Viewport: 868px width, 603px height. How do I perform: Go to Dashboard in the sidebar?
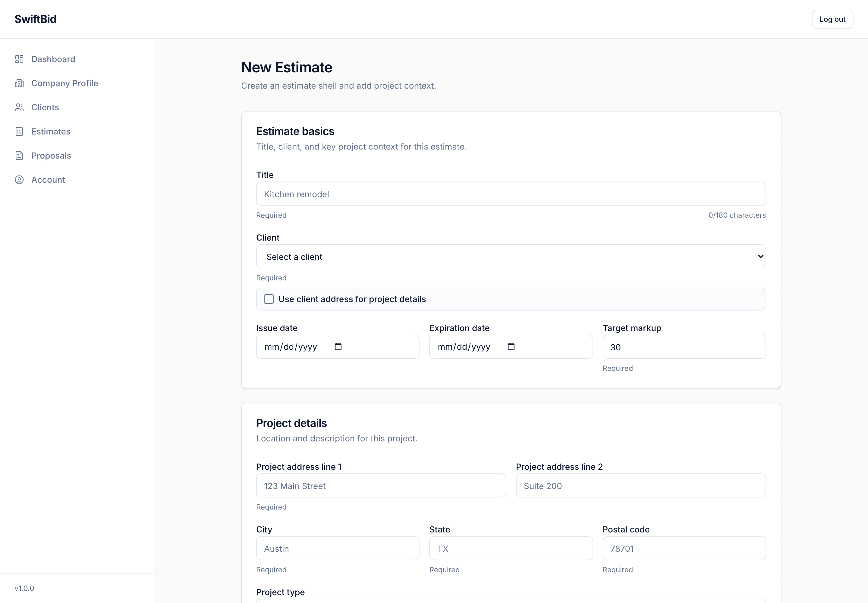point(53,59)
